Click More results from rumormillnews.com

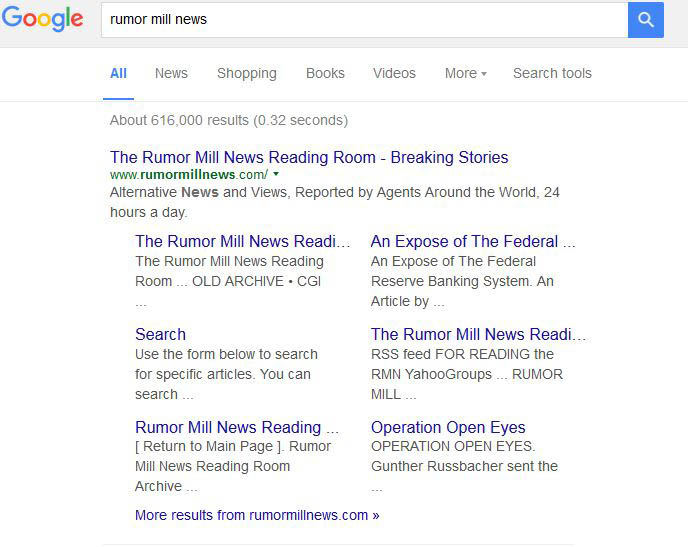point(257,515)
